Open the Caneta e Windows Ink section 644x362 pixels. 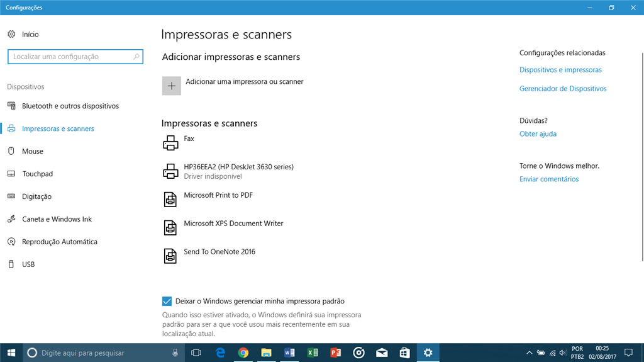57,219
